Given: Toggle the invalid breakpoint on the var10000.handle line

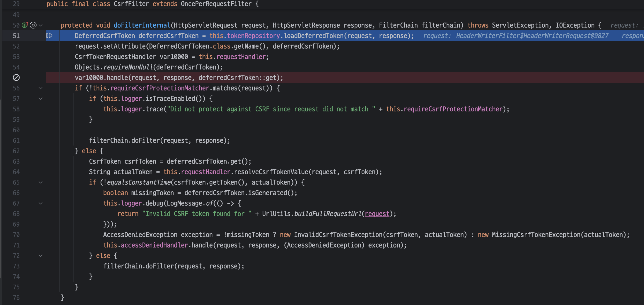Looking at the screenshot, I should pos(16,78).
